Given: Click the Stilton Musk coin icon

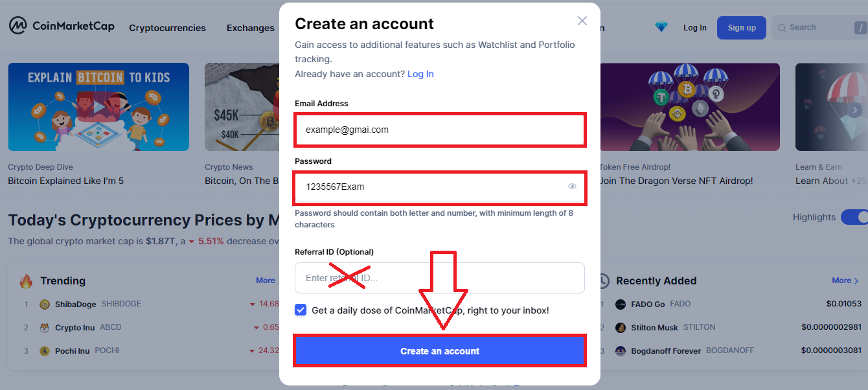Looking at the screenshot, I should 621,328.
